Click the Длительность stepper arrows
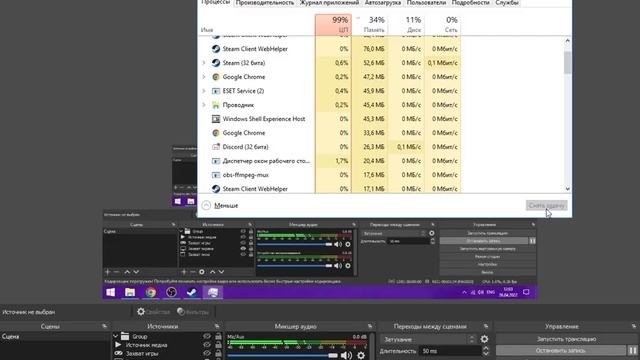This screenshot has height=360, width=640. point(486,351)
